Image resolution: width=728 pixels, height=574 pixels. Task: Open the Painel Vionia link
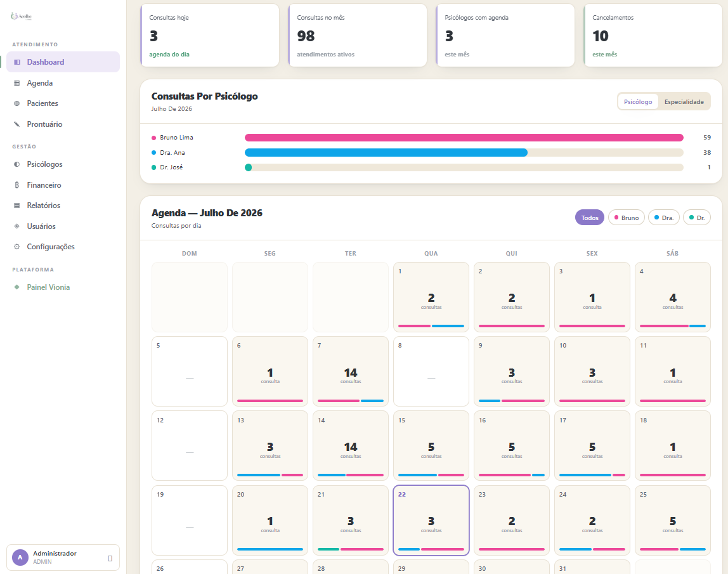[x=63, y=287]
